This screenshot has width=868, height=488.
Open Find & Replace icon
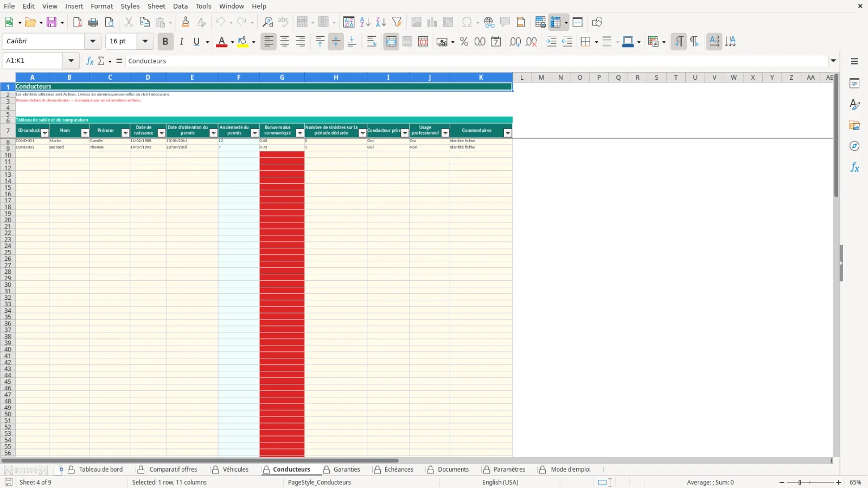(267, 22)
